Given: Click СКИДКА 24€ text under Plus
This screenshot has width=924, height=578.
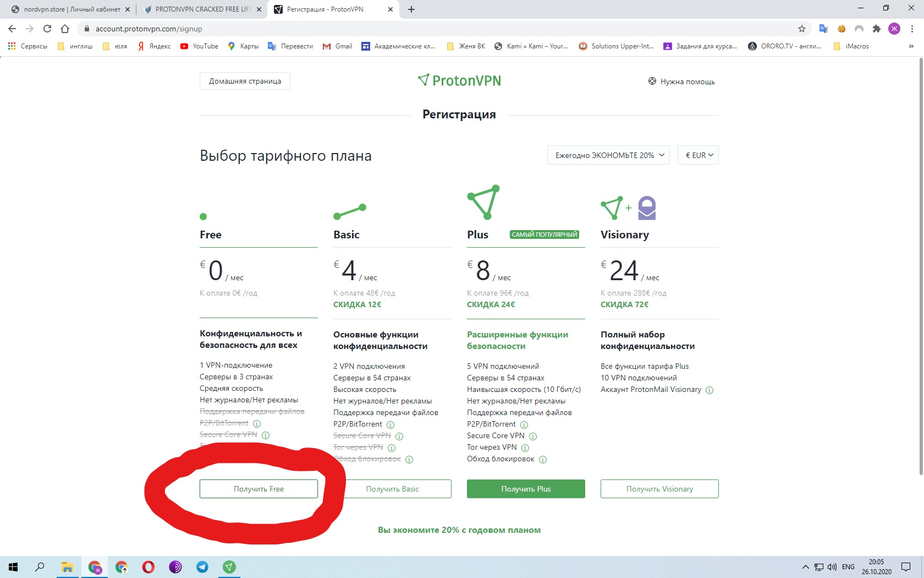Looking at the screenshot, I should pyautogui.click(x=491, y=304).
